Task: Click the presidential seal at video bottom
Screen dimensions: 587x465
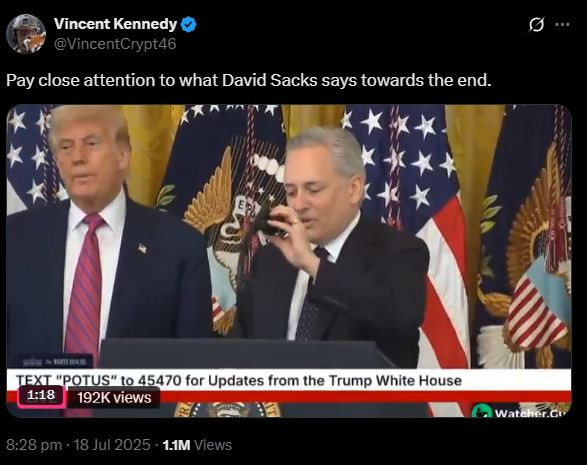Action: (x=227, y=410)
